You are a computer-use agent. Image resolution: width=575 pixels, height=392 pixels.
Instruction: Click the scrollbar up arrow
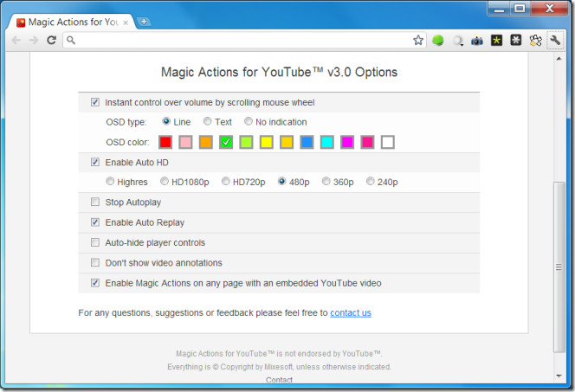point(559,59)
